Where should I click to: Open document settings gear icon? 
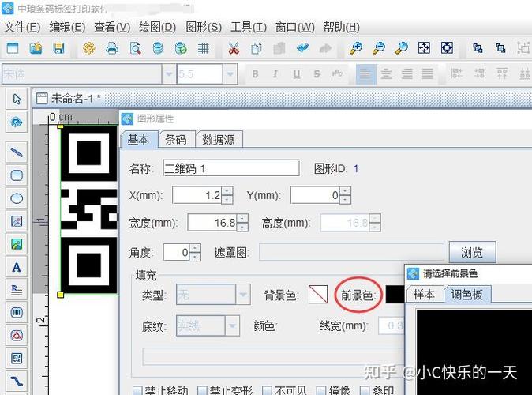point(89,48)
